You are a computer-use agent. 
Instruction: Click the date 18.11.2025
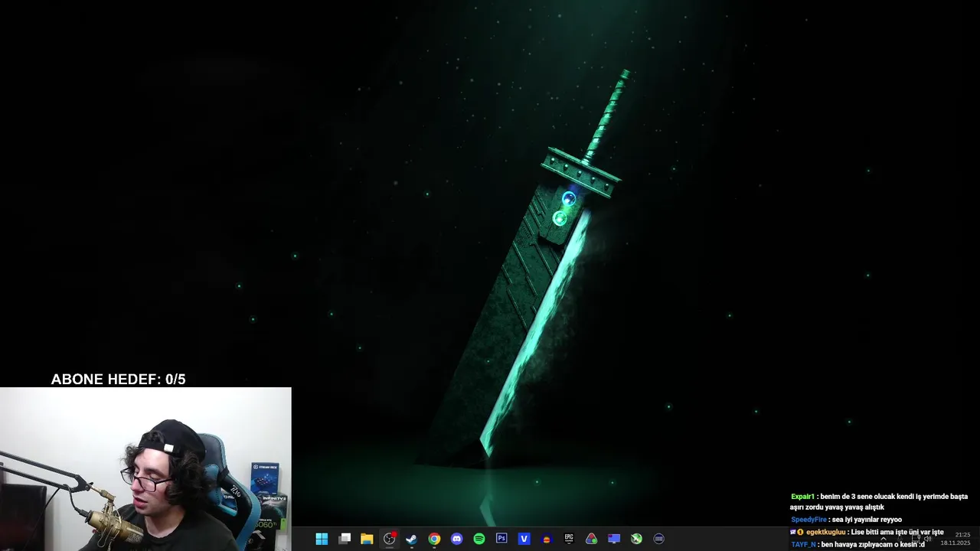coord(955,543)
